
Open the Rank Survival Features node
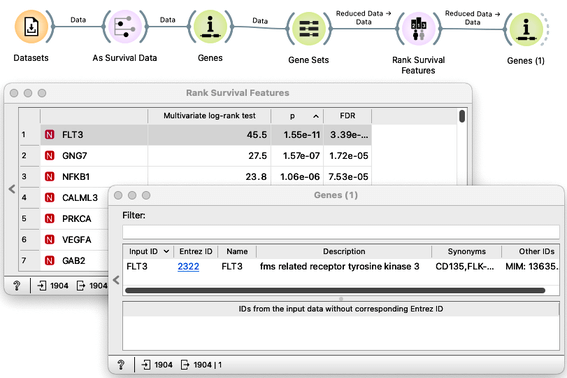pyautogui.click(x=418, y=29)
